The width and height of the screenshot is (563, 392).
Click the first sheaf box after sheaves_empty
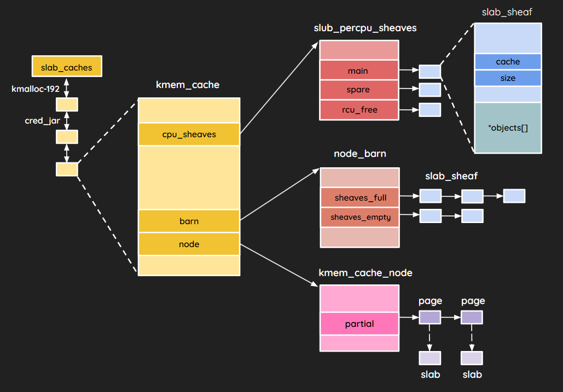[x=431, y=217]
